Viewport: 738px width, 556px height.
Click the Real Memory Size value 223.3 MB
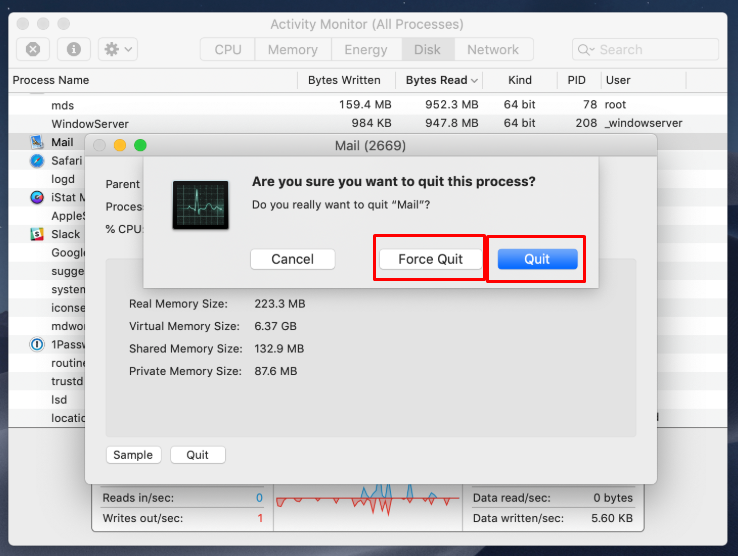[x=280, y=304]
